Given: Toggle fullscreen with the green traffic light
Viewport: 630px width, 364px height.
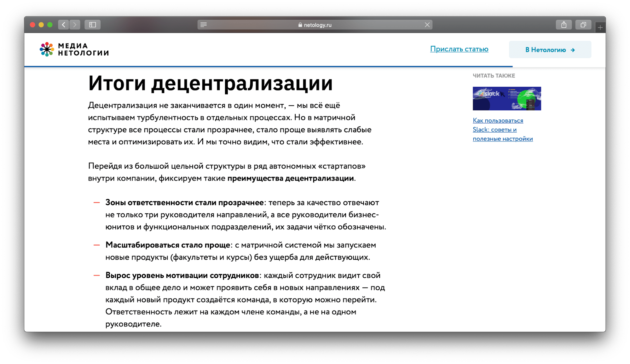Looking at the screenshot, I should 50,24.
